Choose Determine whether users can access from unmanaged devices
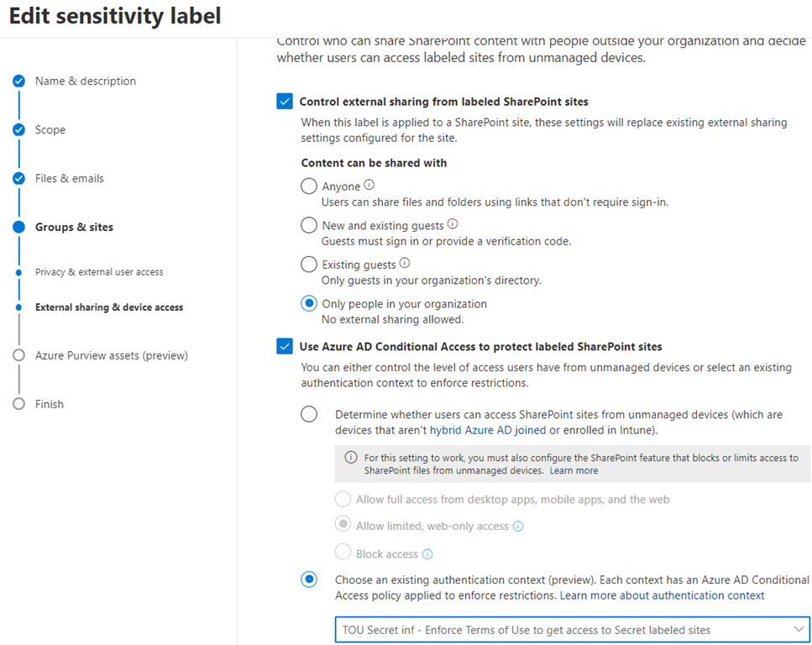 click(x=309, y=414)
